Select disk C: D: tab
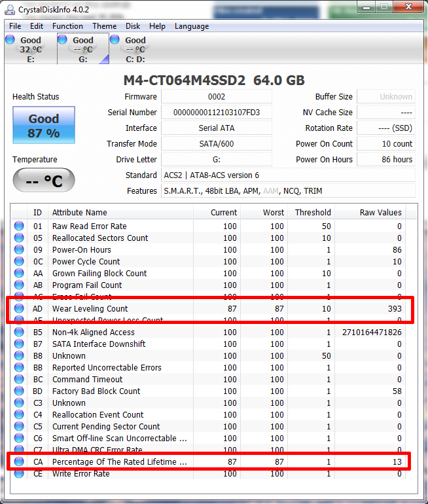The width and height of the screenshot is (428, 504). (135, 49)
